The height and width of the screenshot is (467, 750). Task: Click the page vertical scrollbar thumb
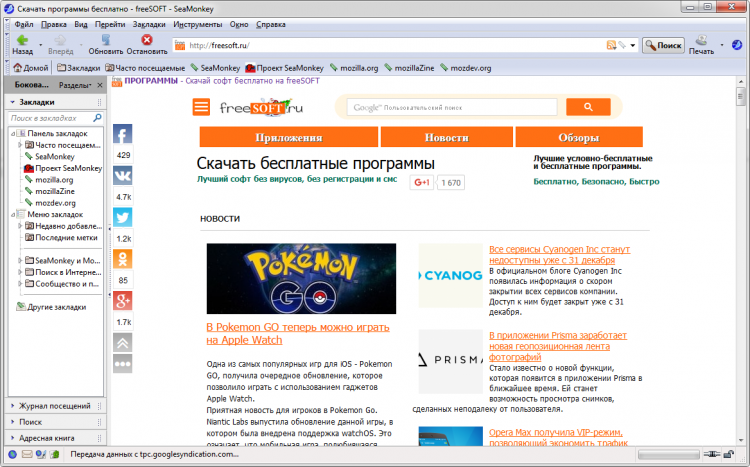pos(741,96)
